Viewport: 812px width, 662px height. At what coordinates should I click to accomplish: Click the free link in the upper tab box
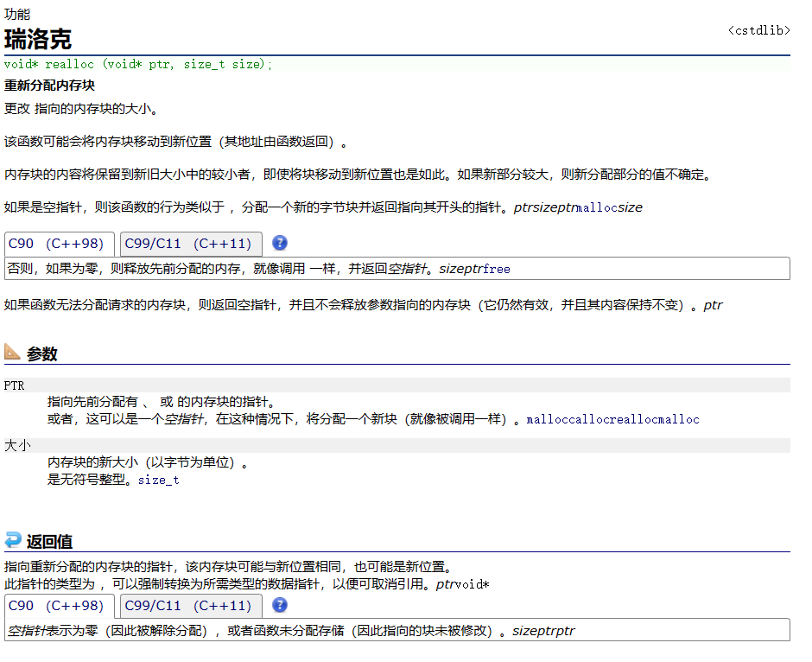point(497,269)
